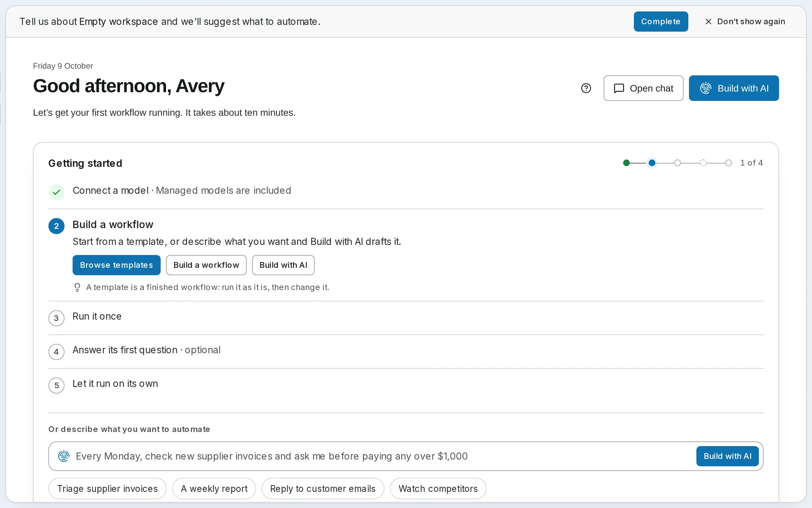Viewport: 812px width, 508px height.
Task: Click the step 2 number badge
Action: point(56,226)
